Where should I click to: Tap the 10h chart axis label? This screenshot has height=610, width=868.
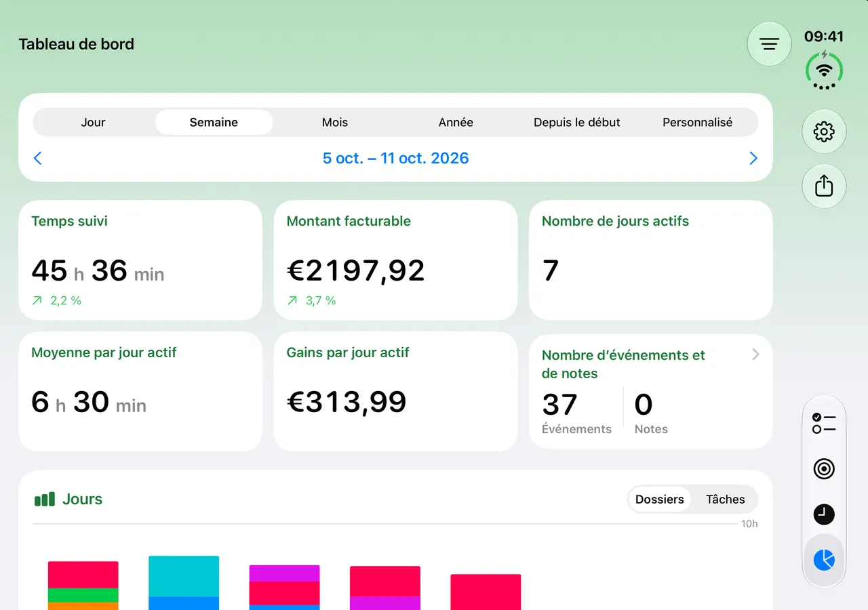pos(749,524)
